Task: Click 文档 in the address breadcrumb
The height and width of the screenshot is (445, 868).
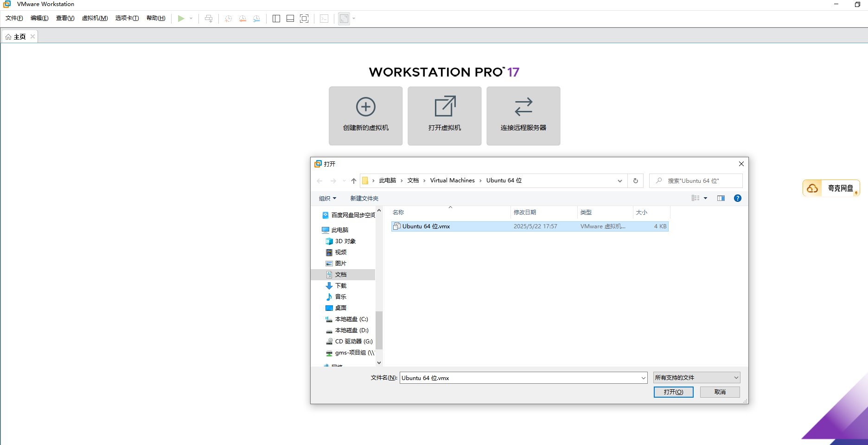Action: [413, 181]
